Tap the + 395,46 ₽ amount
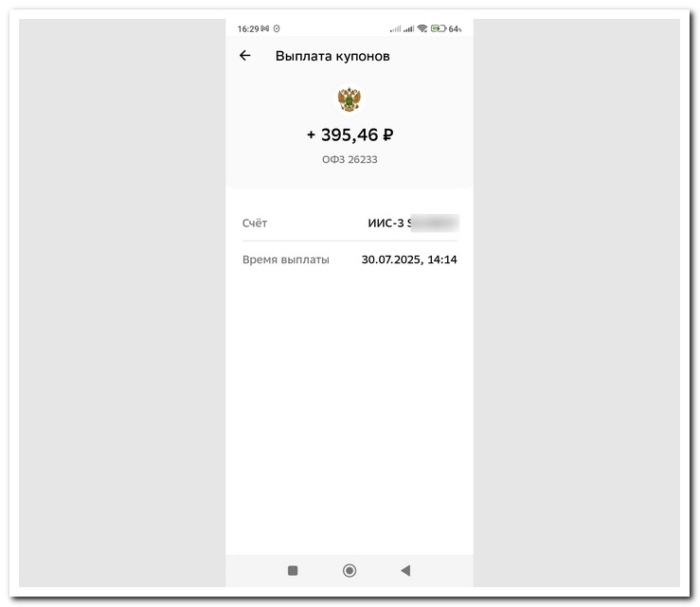700x607 pixels. [x=350, y=134]
